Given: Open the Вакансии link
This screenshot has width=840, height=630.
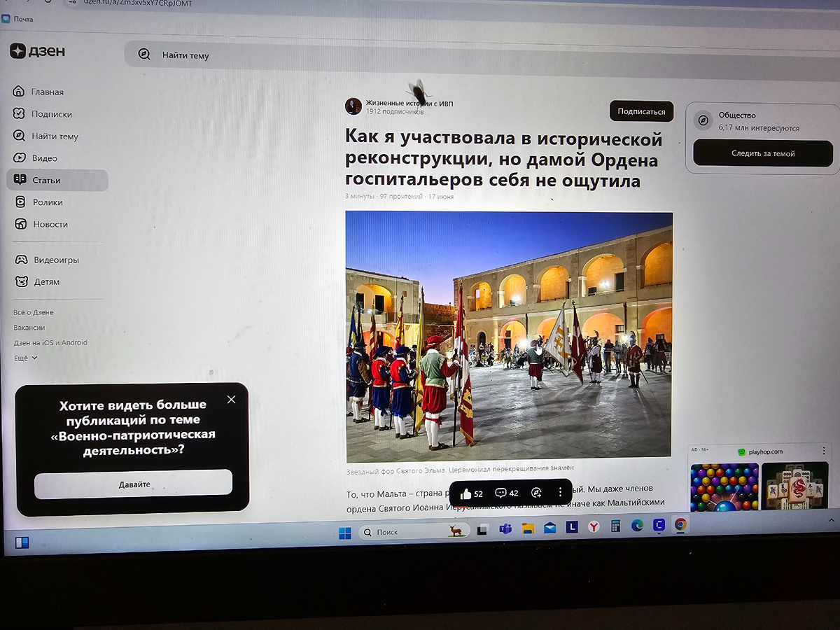Looking at the screenshot, I should [x=29, y=328].
